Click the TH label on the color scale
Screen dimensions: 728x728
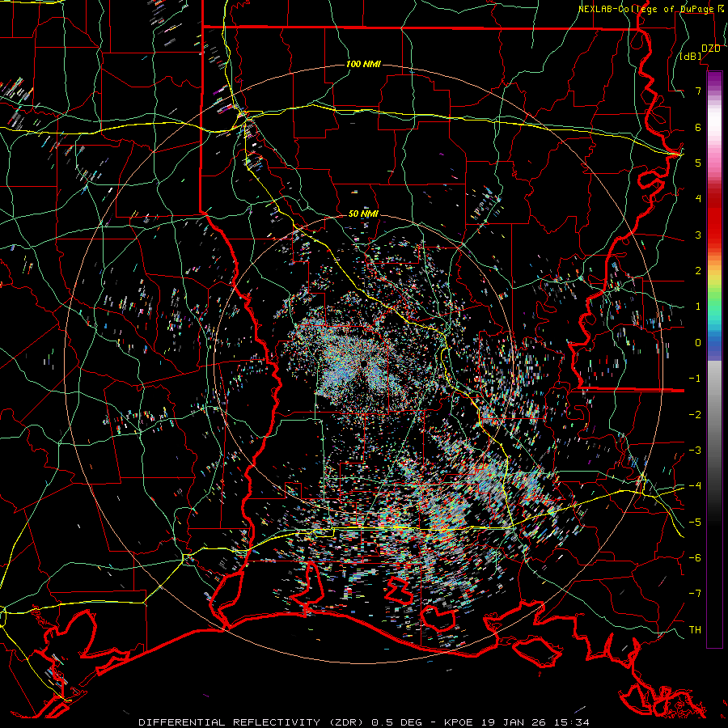tap(695, 630)
